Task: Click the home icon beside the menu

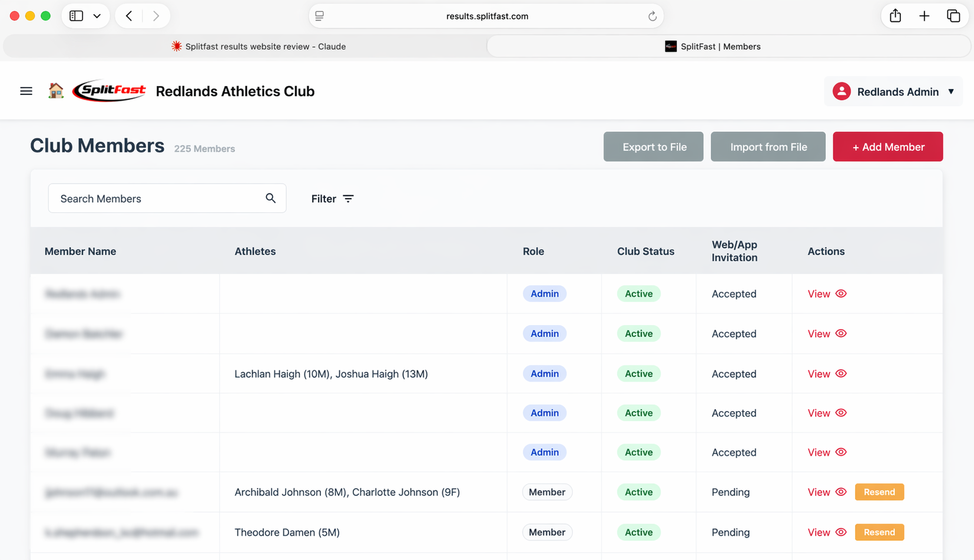Action: pos(56,91)
